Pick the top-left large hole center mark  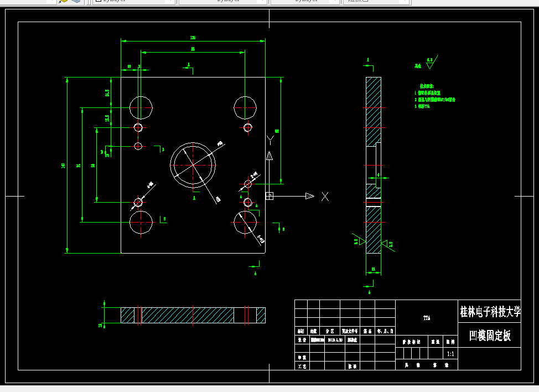[x=141, y=107]
